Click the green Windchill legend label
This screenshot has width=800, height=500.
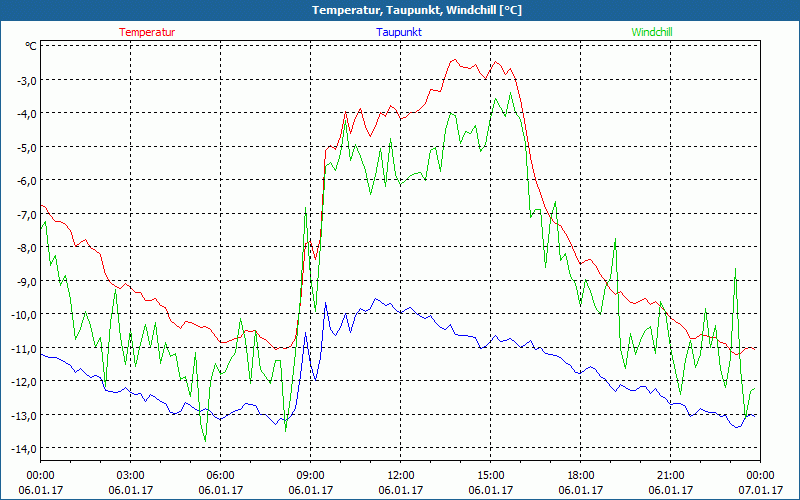point(652,32)
